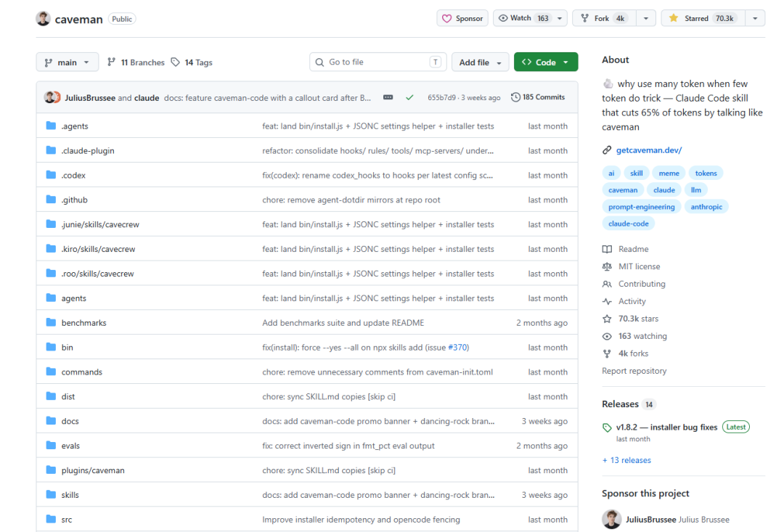Click the Sponsor heart button
784x532 pixels.
tap(462, 18)
